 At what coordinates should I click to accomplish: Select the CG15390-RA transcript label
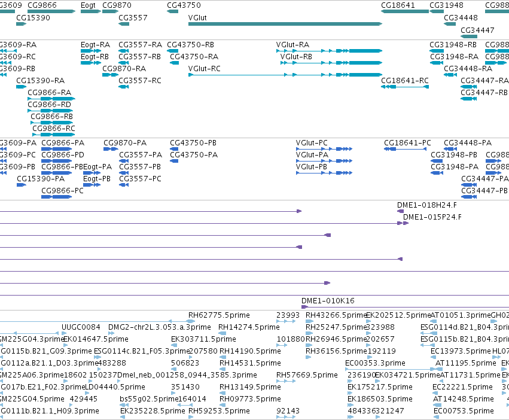pos(41,81)
